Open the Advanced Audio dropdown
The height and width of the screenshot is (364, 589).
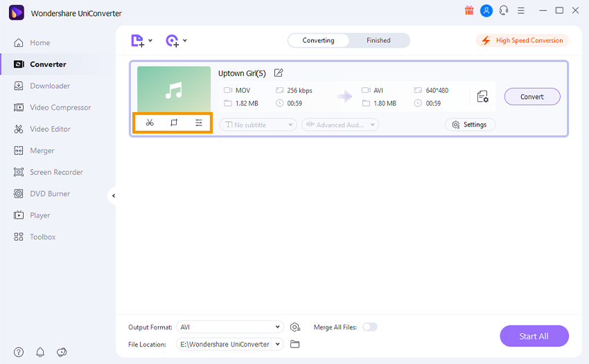tap(340, 125)
